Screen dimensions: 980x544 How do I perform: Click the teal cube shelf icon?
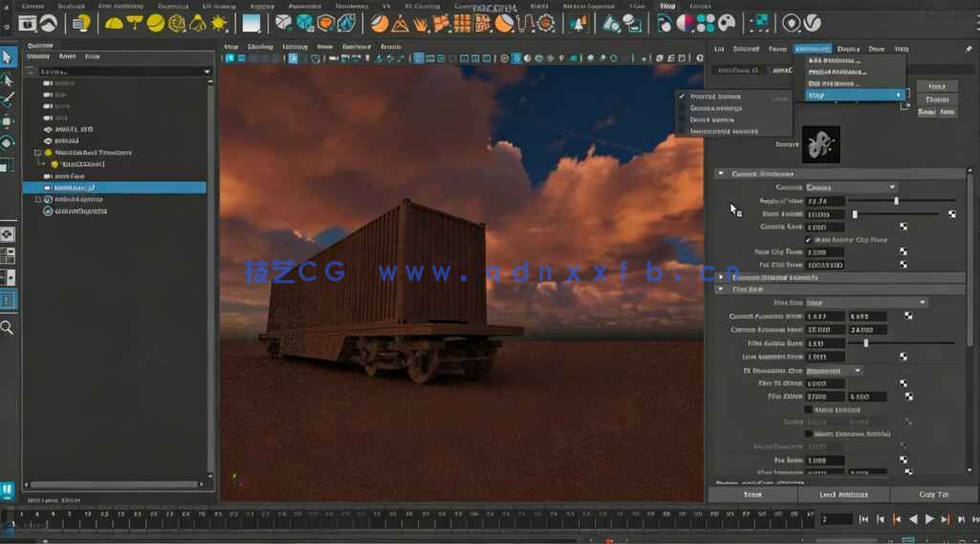(304, 23)
